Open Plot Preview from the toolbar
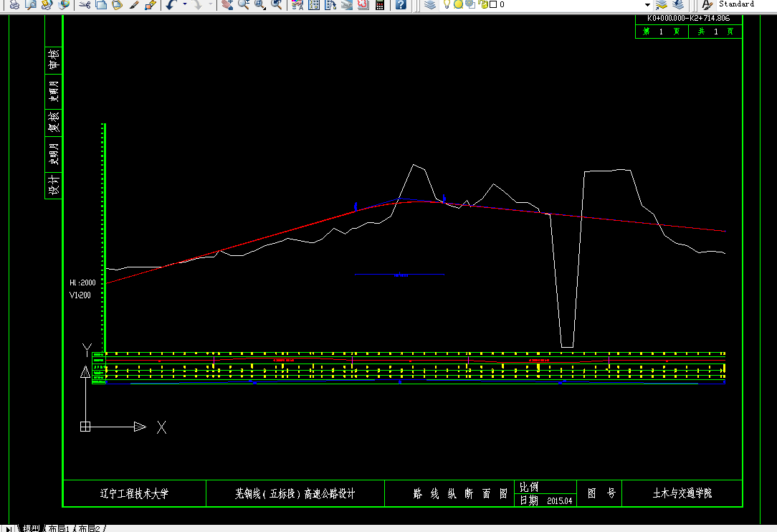Viewport: 777px width, 532px height. coord(31,4)
